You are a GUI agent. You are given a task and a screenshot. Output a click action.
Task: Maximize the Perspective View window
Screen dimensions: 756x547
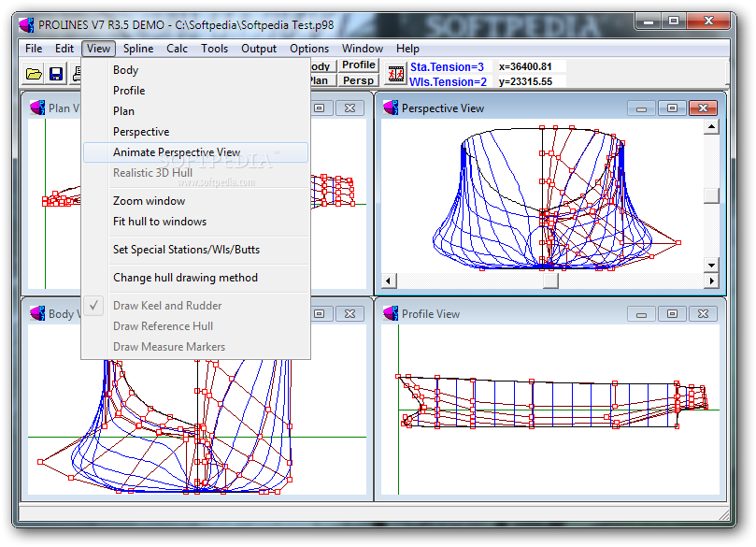[x=672, y=108]
